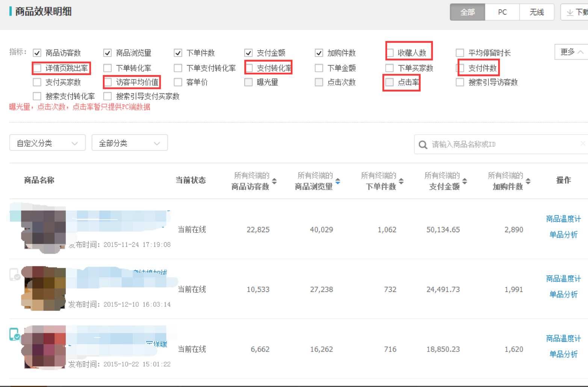
Task: Check 点击率 indicator
Action: 390,82
